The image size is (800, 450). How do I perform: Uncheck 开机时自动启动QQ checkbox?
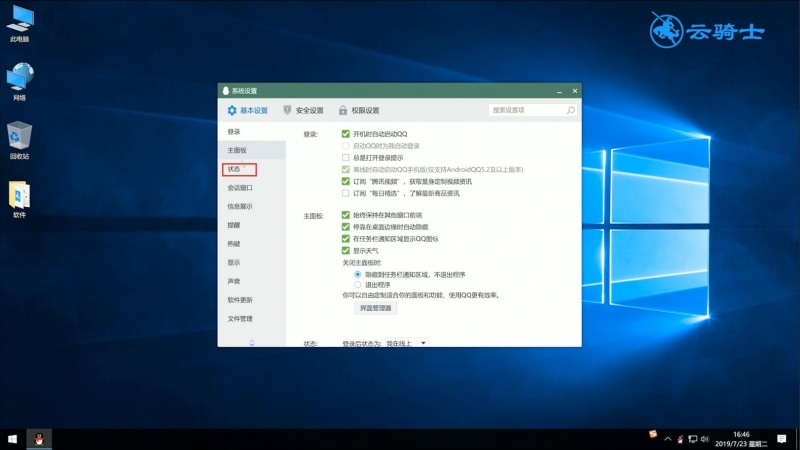(x=345, y=134)
